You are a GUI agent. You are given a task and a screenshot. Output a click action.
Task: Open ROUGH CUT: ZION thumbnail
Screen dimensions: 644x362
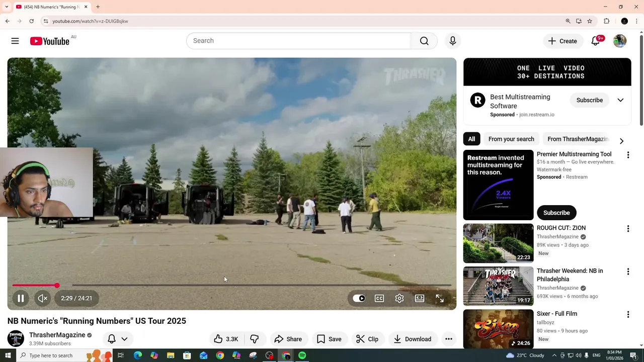[x=498, y=243]
